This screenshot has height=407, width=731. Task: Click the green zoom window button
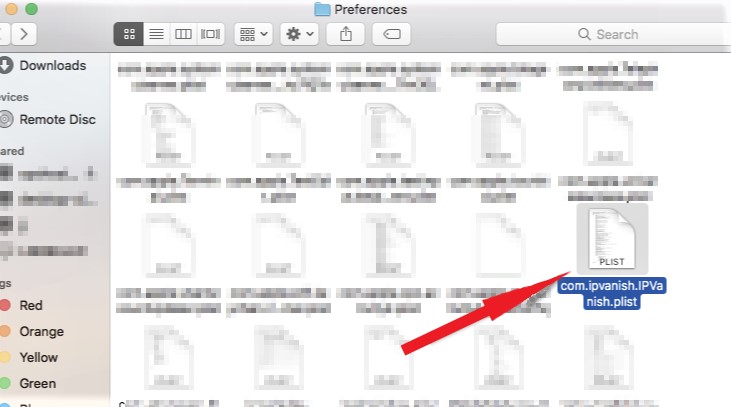pos(31,9)
